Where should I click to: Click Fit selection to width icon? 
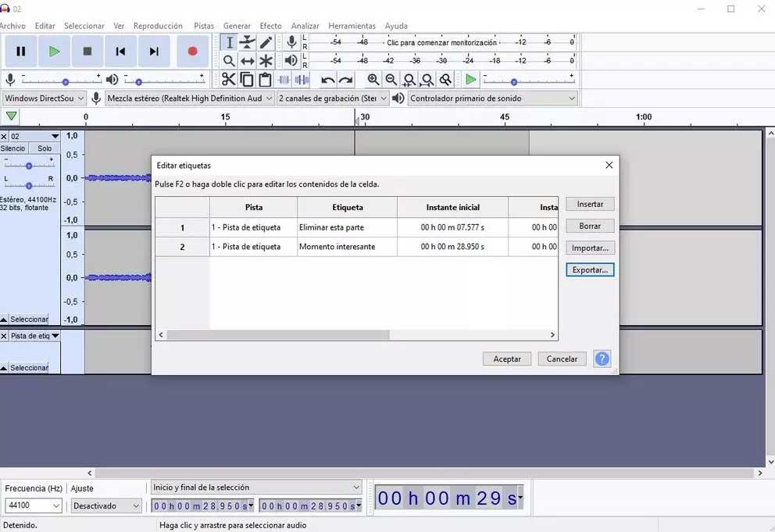(x=409, y=80)
